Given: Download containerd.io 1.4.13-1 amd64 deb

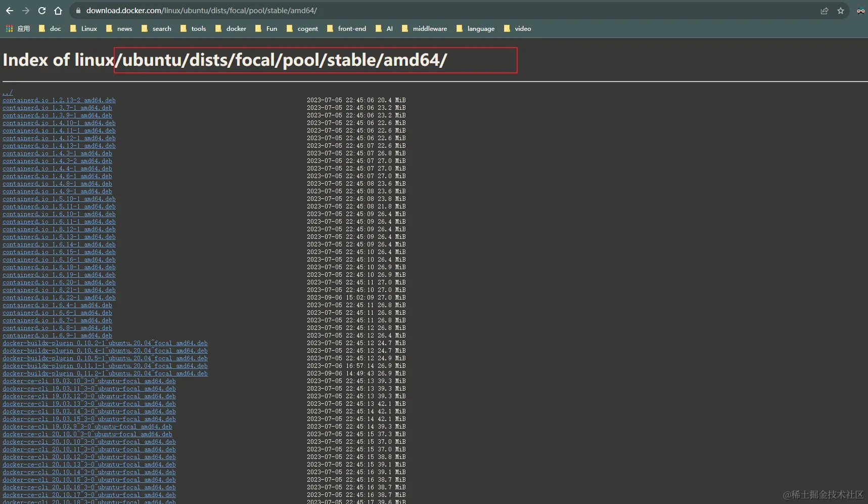Looking at the screenshot, I should coord(59,146).
